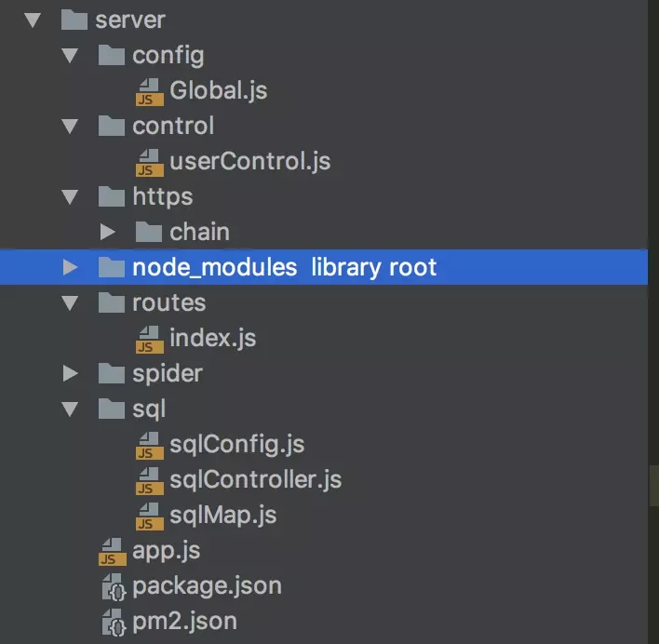The height and width of the screenshot is (644, 659).
Task: Click the app.js JavaScript file icon
Action: pyautogui.click(x=113, y=552)
